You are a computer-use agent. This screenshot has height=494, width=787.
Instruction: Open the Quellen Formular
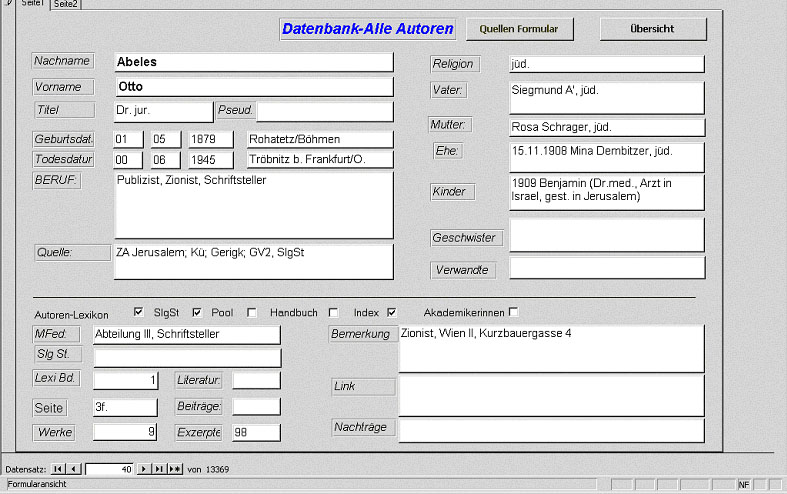[518, 29]
